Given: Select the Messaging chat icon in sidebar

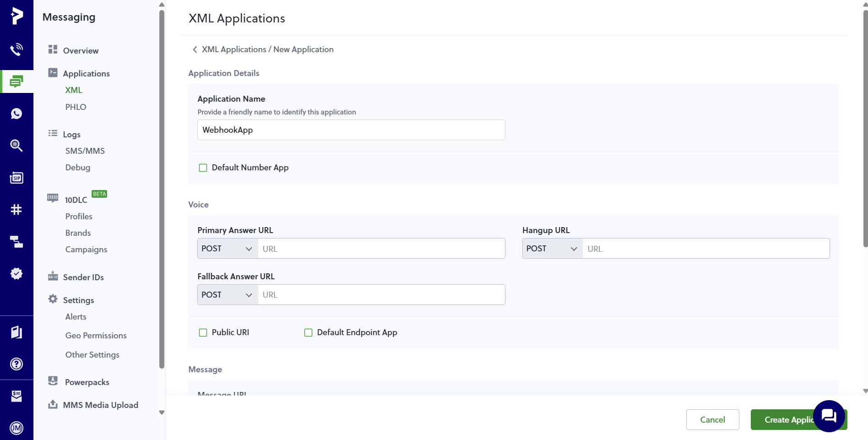Looking at the screenshot, I should pos(16,81).
